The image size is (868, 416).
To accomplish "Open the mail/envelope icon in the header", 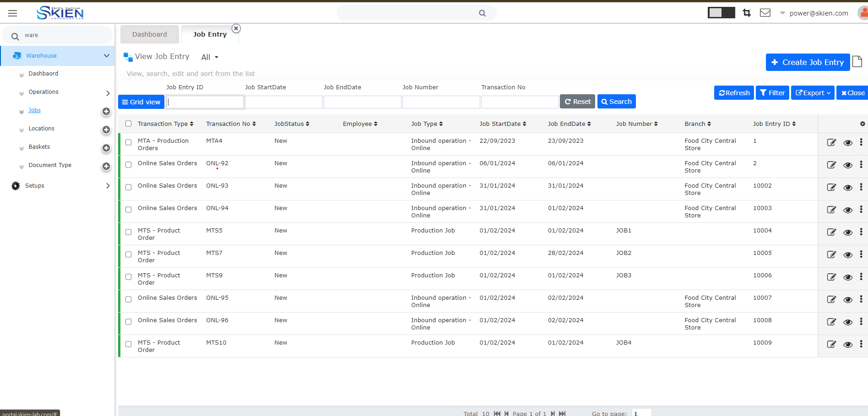I will pos(765,13).
